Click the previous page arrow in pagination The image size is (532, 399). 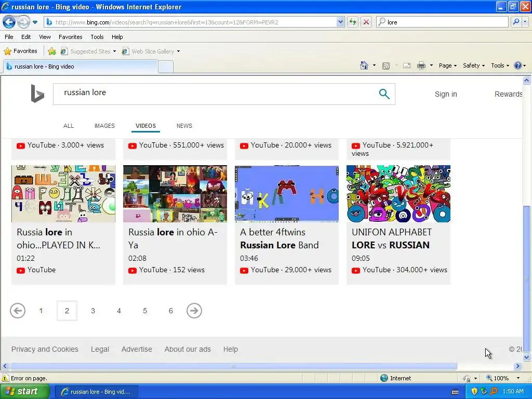click(x=18, y=311)
